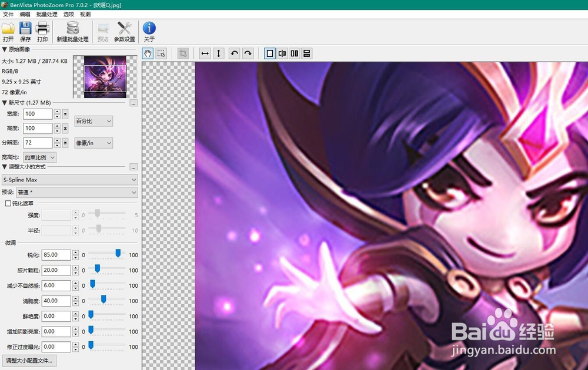Open the 批量处理 menu
The height and width of the screenshot is (370, 588).
pyautogui.click(x=46, y=14)
